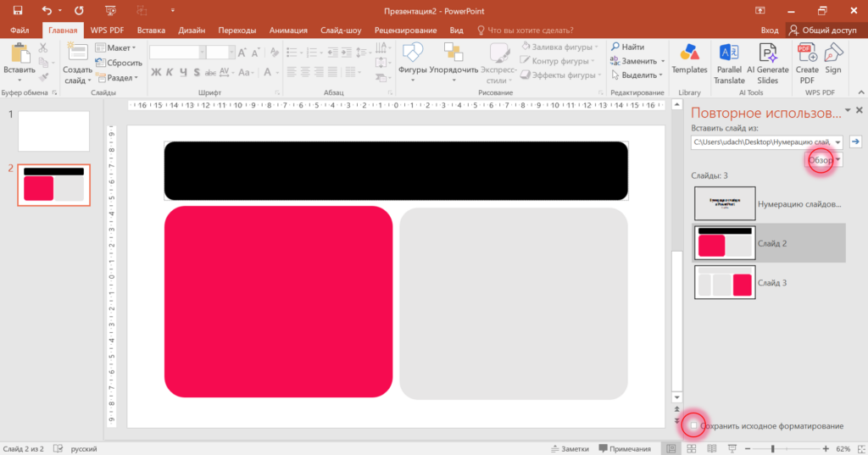The image size is (868, 455).
Task: Create a new slide with Создать слайд
Action: (77, 64)
